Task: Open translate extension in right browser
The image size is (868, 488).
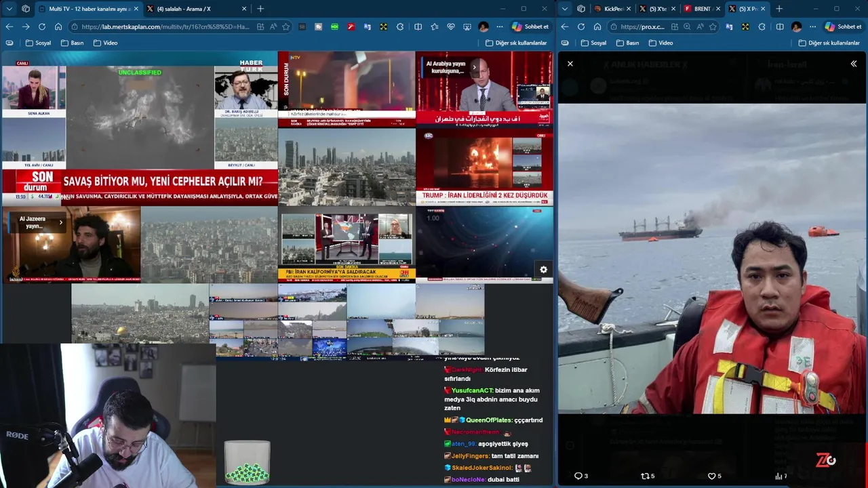Action: (x=729, y=26)
